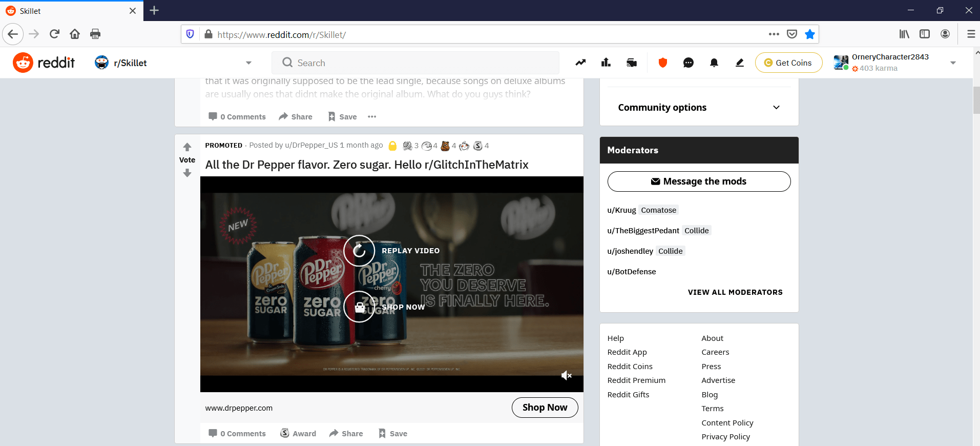Image resolution: width=980 pixels, height=446 pixels.
Task: Open moderator u/Kruug profile
Action: coord(621,210)
